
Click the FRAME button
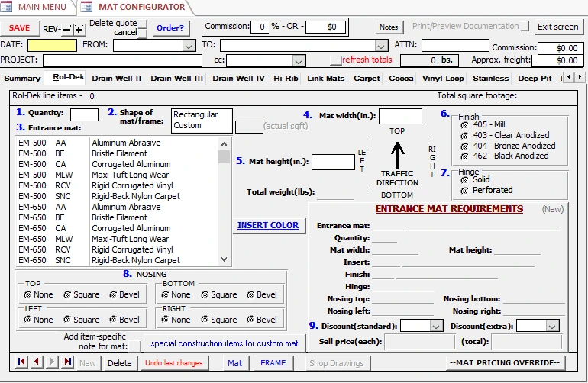point(273,362)
